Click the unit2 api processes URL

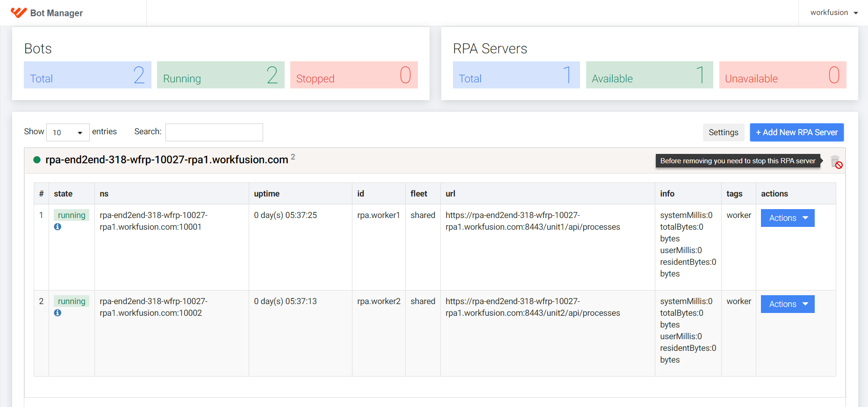click(x=533, y=307)
